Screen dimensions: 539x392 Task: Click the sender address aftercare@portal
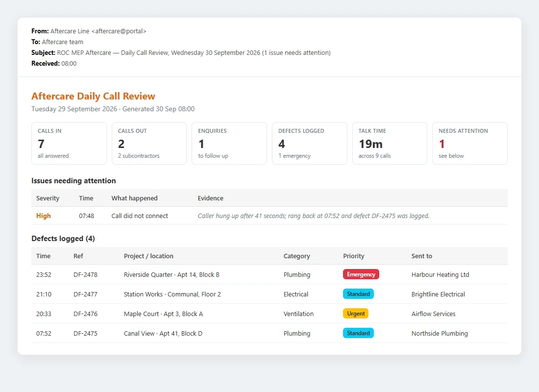119,31
